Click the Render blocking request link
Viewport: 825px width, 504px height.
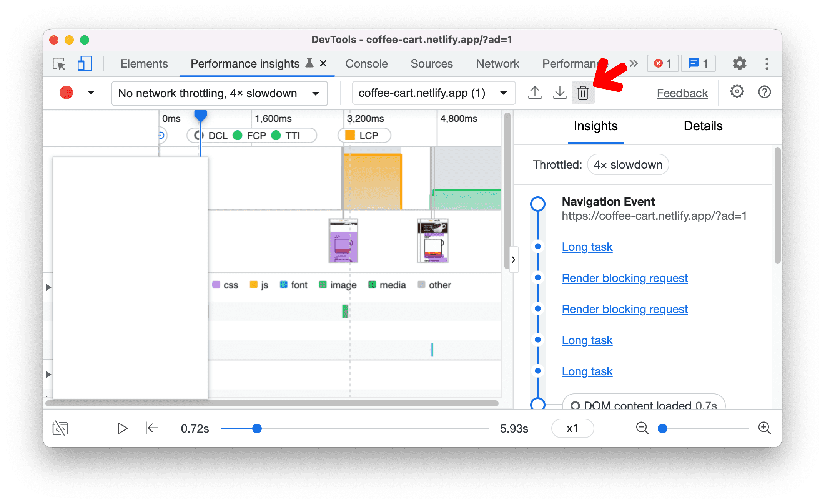(x=625, y=278)
